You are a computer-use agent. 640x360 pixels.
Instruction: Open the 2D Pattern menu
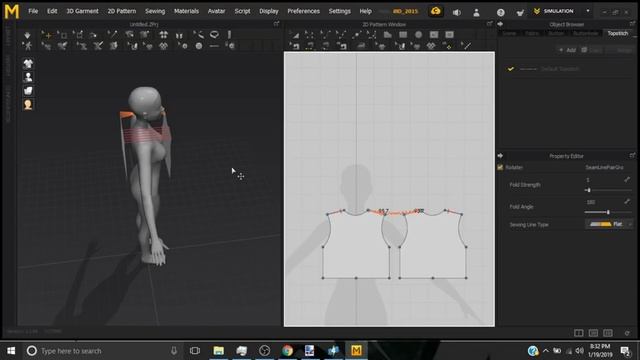coord(122,11)
